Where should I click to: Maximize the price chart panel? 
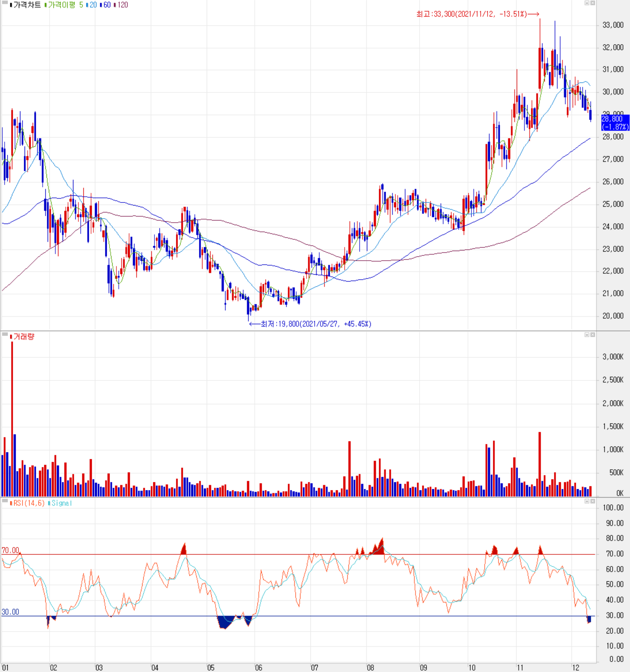pos(587,3)
